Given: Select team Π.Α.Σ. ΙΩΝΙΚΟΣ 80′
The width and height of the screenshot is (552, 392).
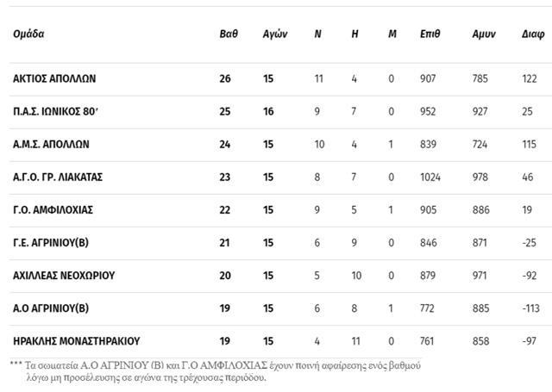Looking at the screenshot, I should pyautogui.click(x=56, y=111).
